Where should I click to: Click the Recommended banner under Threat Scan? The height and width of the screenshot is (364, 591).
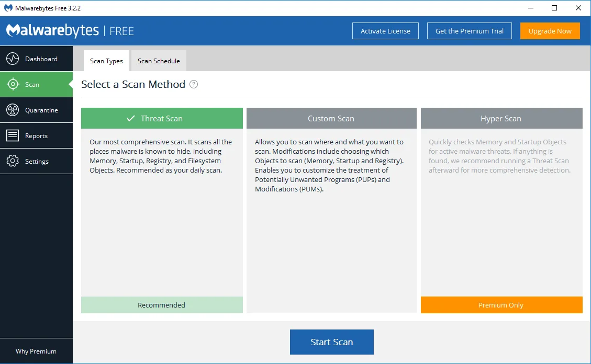pos(162,305)
